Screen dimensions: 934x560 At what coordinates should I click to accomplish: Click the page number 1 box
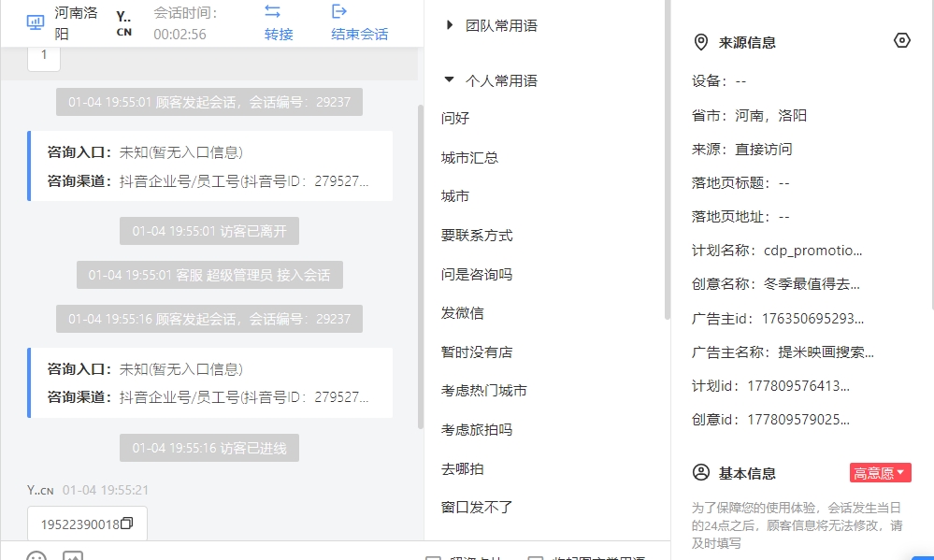point(44,58)
